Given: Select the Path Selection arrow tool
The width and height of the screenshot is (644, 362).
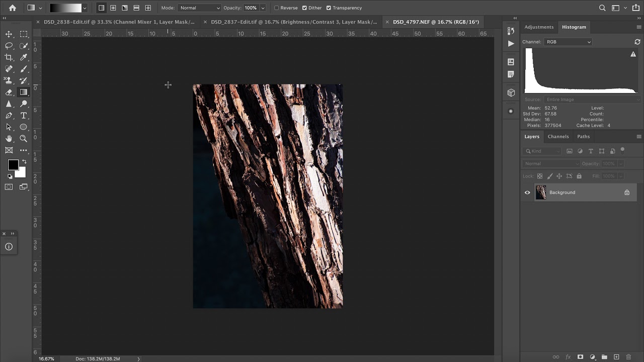Looking at the screenshot, I should tap(9, 127).
